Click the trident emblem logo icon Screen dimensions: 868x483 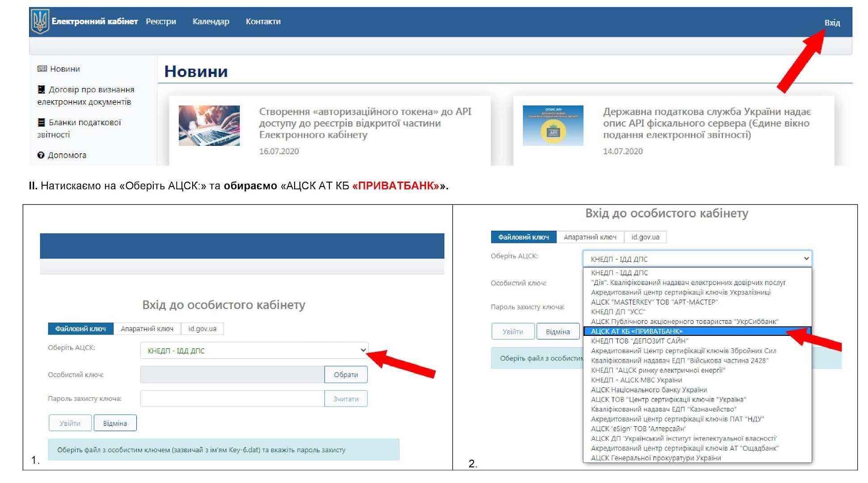pos(40,21)
